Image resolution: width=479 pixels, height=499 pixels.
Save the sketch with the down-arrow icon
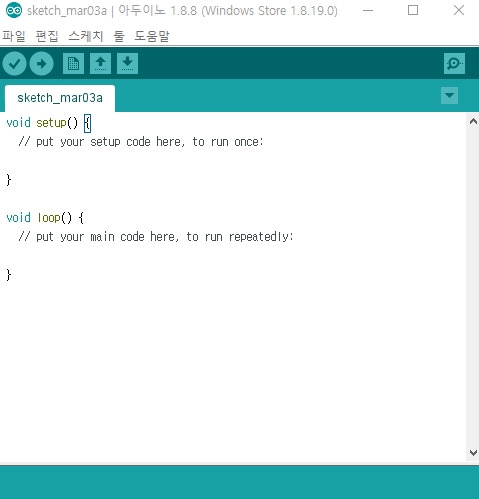(127, 63)
